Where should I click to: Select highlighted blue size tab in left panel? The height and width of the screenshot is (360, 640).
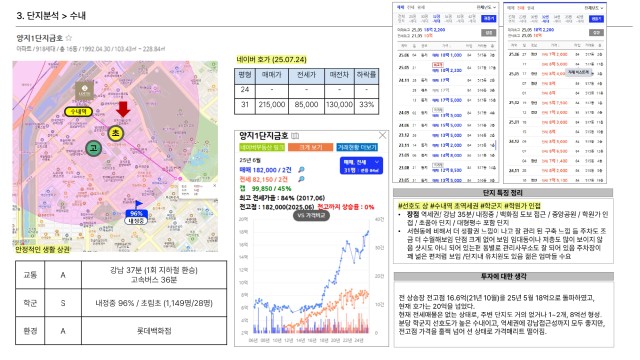click(436, 18)
